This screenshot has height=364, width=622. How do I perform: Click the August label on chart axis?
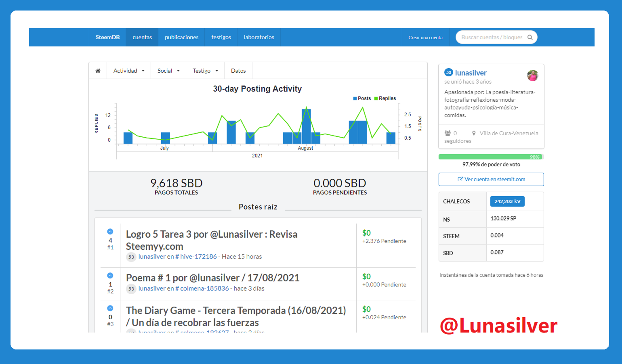[305, 148]
